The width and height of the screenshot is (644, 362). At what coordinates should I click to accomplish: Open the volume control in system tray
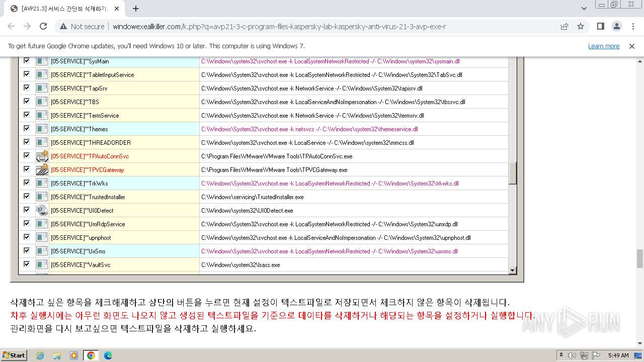[572, 355]
